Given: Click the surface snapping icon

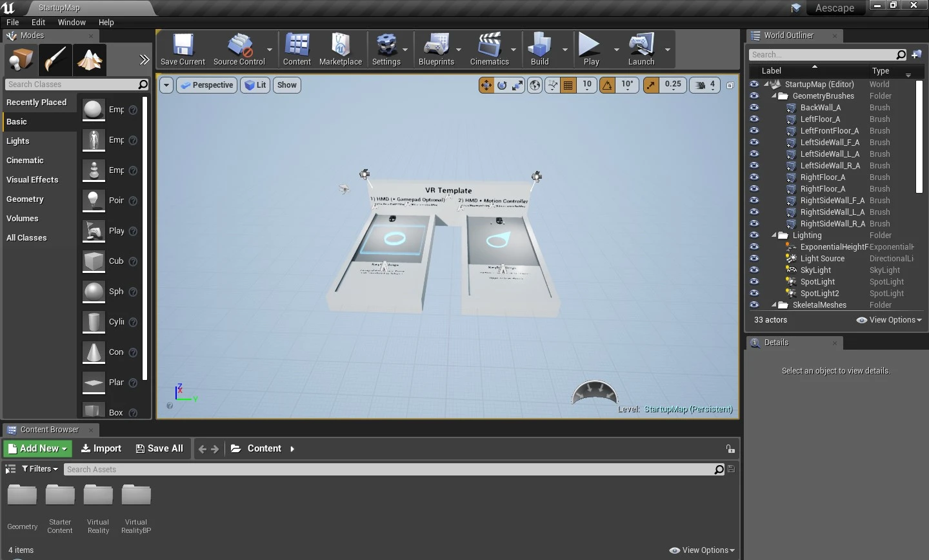Looking at the screenshot, I should (552, 85).
